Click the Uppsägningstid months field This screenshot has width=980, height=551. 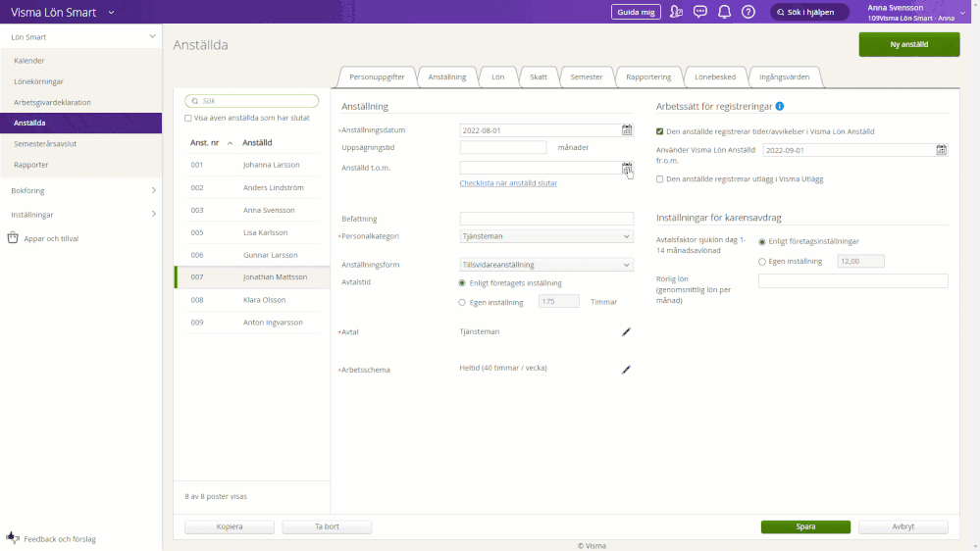pyautogui.click(x=503, y=147)
